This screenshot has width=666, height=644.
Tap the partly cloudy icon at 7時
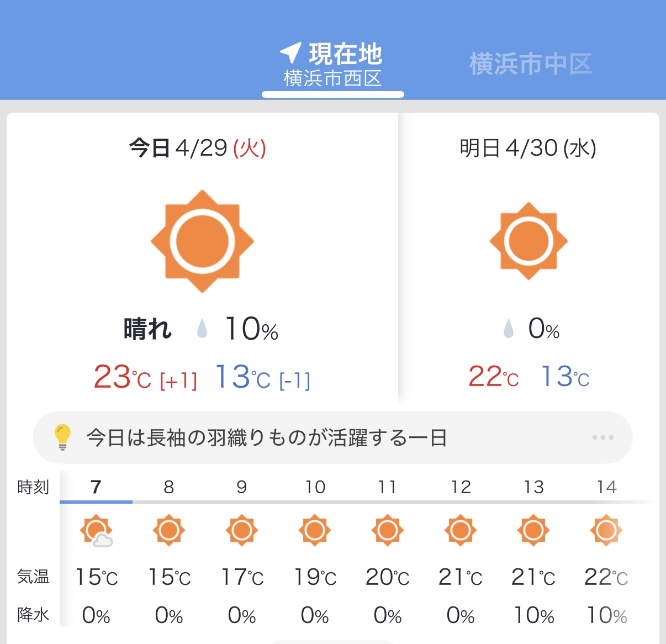coord(96,531)
